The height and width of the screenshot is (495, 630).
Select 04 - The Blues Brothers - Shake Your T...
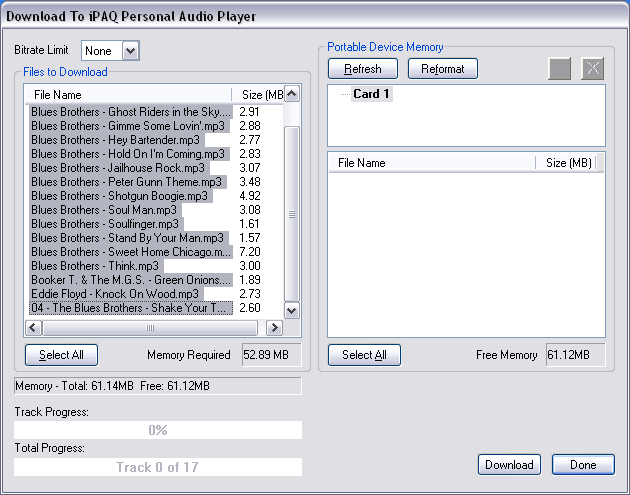(x=131, y=308)
